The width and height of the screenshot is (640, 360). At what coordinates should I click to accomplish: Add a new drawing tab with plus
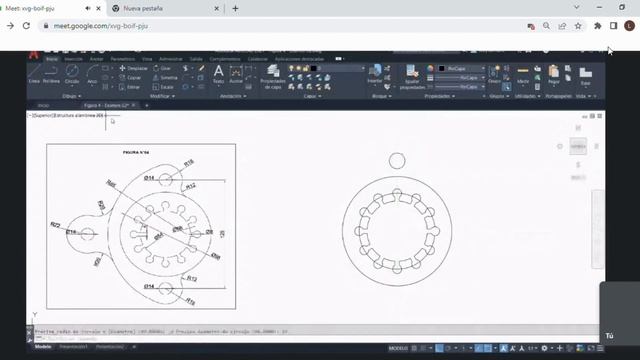(147, 106)
